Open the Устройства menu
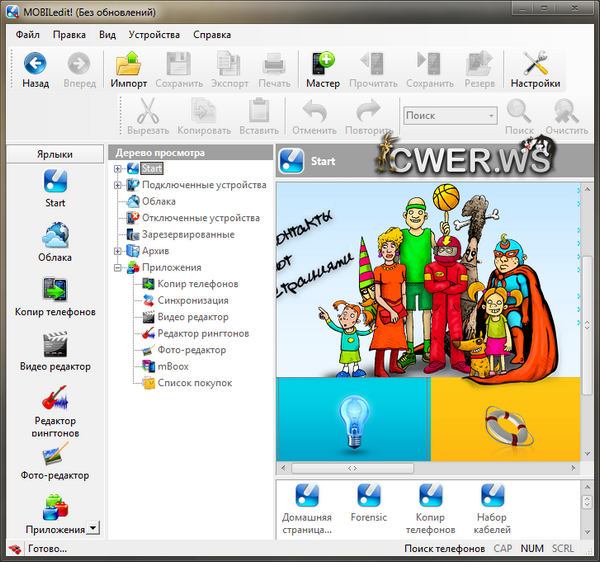 tap(154, 35)
